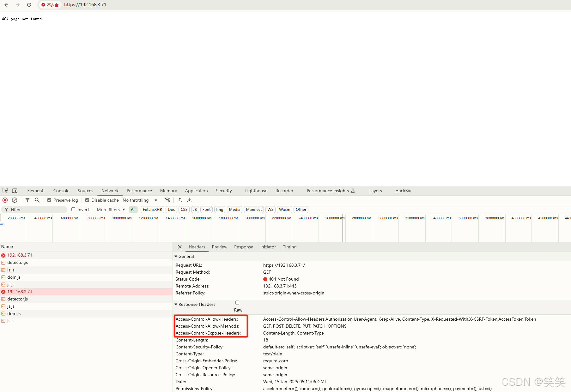Select the highlighted 192.168.3.71 request
The height and width of the screenshot is (392, 571).
(86, 292)
